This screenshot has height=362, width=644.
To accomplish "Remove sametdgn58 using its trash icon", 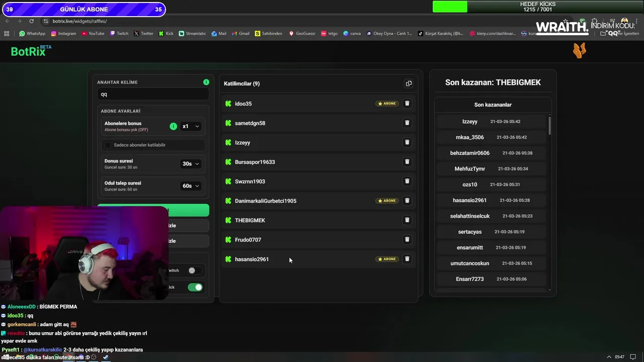I will pyautogui.click(x=407, y=123).
